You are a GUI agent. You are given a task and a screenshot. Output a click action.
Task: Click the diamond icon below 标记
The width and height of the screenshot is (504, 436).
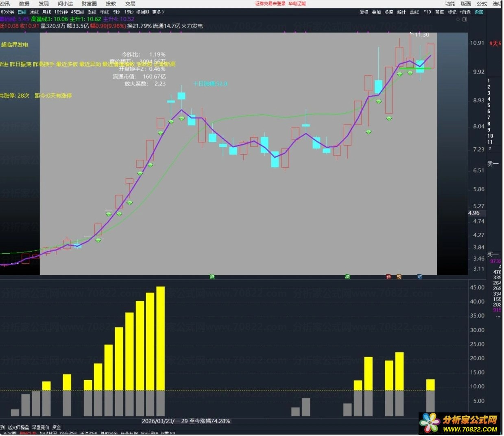click(458, 19)
